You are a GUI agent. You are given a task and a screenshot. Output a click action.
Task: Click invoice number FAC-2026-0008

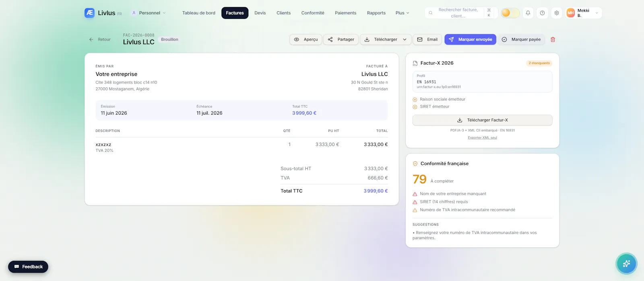coord(138,35)
